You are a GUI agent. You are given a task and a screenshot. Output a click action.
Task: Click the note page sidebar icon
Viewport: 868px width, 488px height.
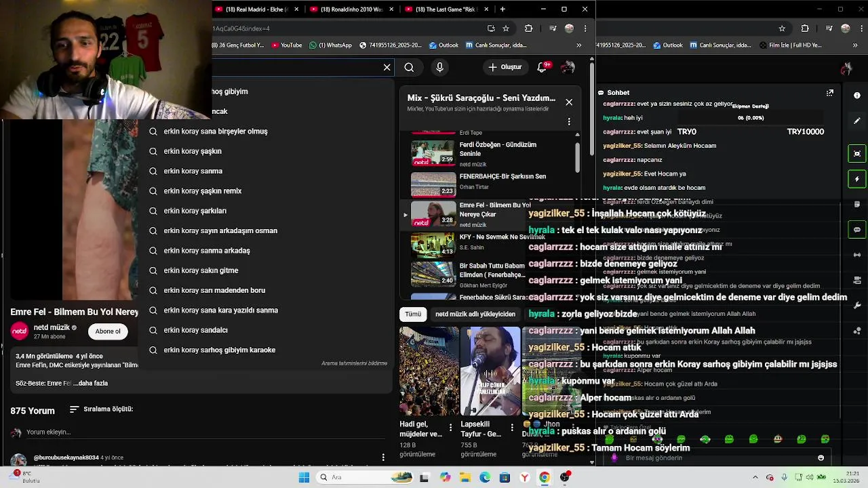[857, 204]
